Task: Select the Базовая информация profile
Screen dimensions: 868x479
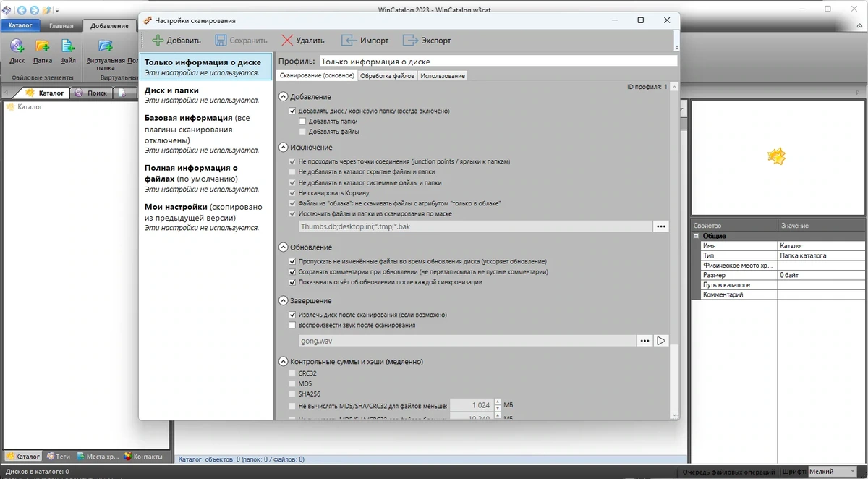Action: click(x=206, y=134)
